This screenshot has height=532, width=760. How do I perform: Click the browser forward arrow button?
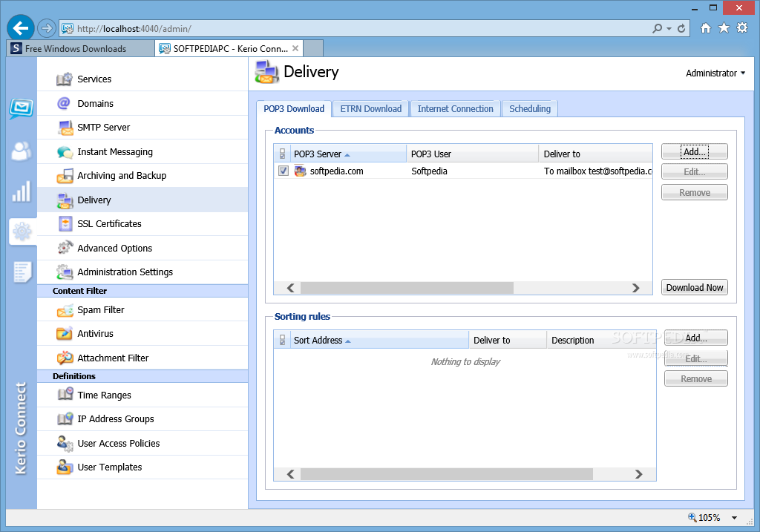pyautogui.click(x=47, y=29)
